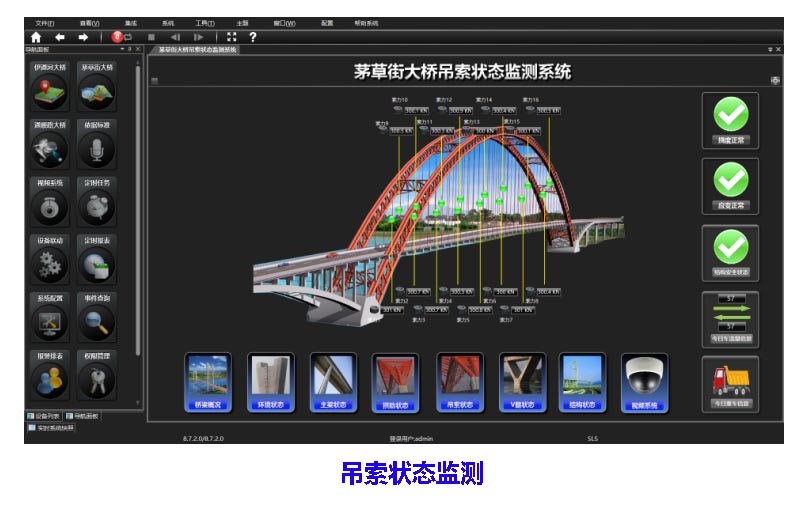Click the fullscreen expand icon in toolbar
812x506 pixels.
tap(232, 37)
